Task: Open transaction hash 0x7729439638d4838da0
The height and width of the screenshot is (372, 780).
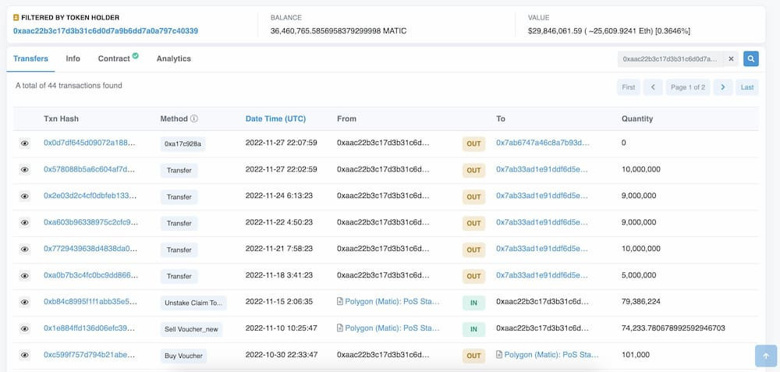Action: point(90,249)
